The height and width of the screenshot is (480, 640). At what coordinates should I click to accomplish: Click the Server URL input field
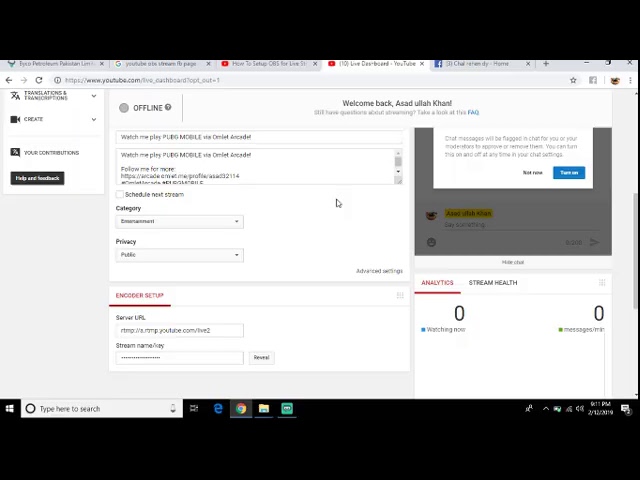[179, 330]
